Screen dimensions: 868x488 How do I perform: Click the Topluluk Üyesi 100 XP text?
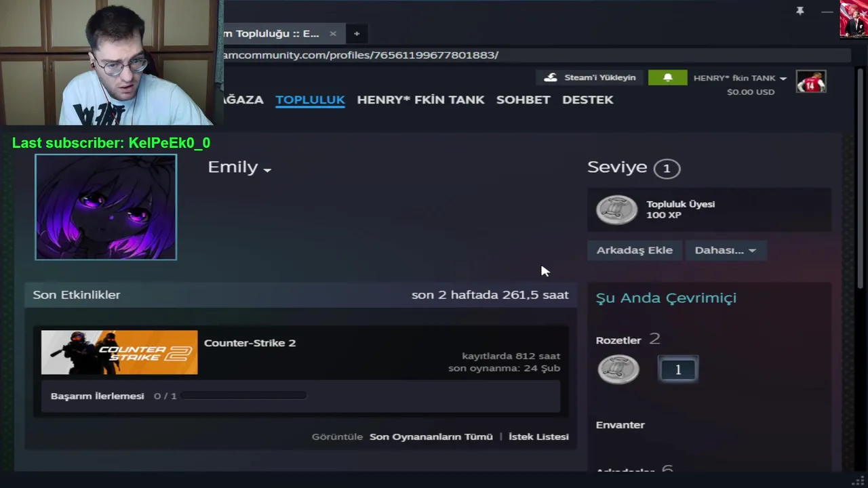click(x=680, y=209)
